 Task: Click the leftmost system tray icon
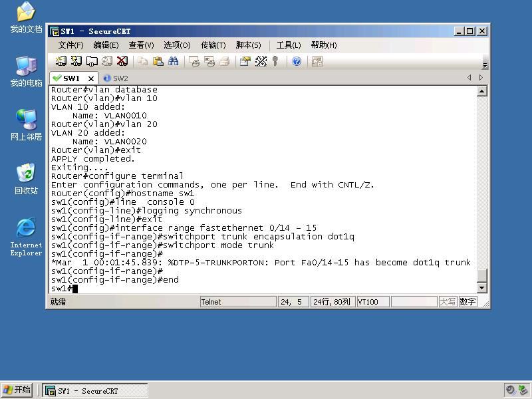pos(509,390)
